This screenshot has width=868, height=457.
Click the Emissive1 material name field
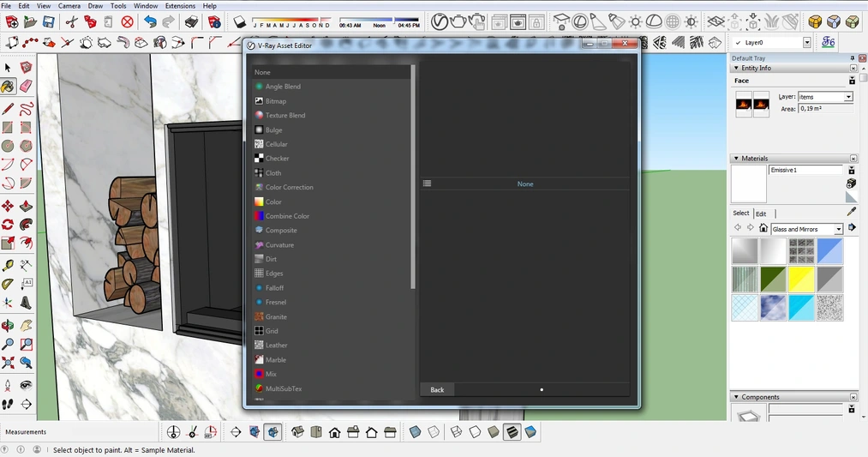coord(805,170)
